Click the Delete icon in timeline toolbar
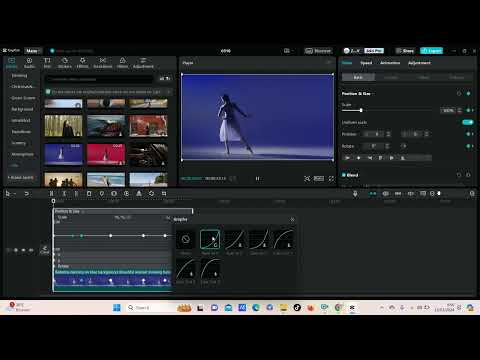This screenshot has height=360, width=480. click(89, 194)
